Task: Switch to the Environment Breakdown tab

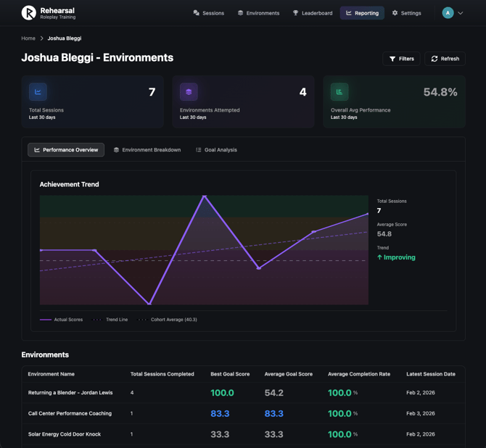Action: (147, 150)
